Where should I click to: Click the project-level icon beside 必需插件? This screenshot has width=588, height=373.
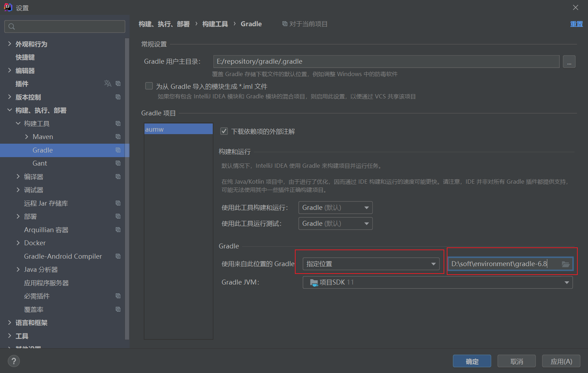tap(118, 296)
